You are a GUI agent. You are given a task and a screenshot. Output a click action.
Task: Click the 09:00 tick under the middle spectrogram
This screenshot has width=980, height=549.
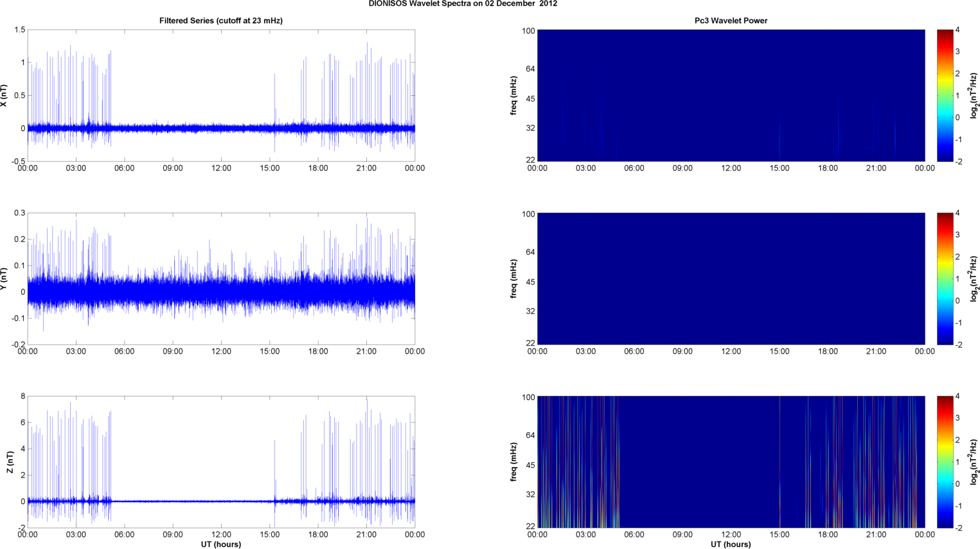coord(682,352)
